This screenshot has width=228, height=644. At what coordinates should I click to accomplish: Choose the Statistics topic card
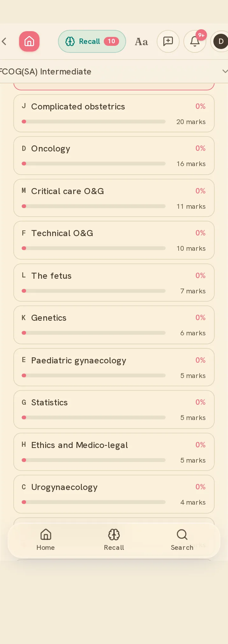point(114,409)
